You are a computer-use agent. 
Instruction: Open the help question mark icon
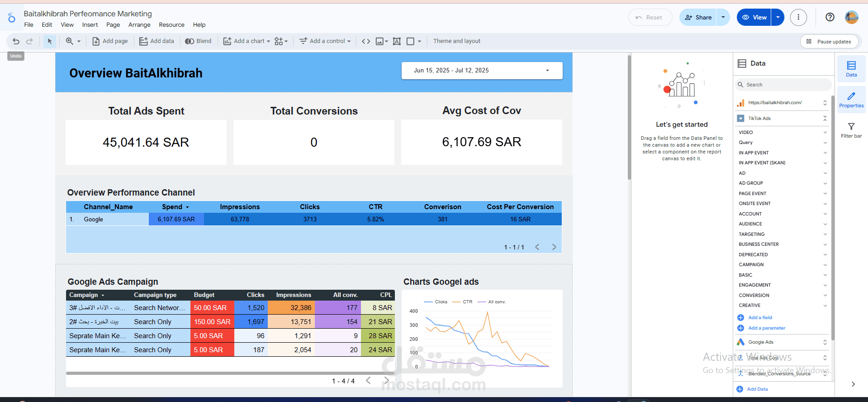pyautogui.click(x=830, y=17)
